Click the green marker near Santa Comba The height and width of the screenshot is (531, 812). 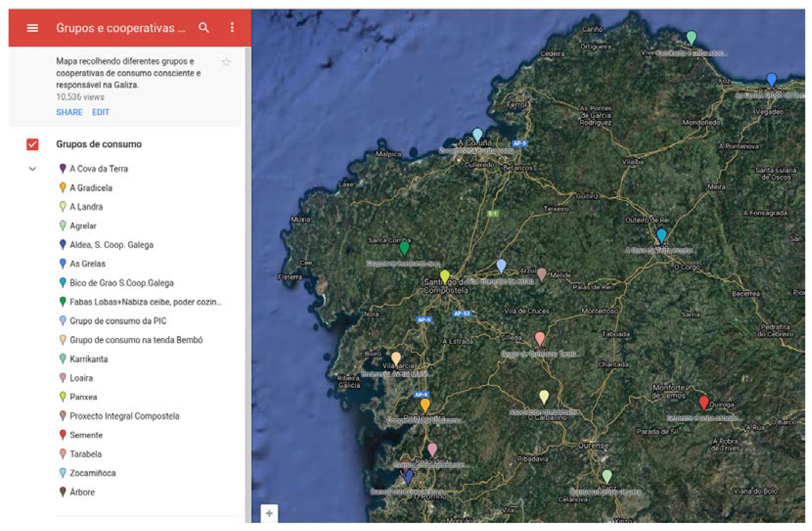404,248
